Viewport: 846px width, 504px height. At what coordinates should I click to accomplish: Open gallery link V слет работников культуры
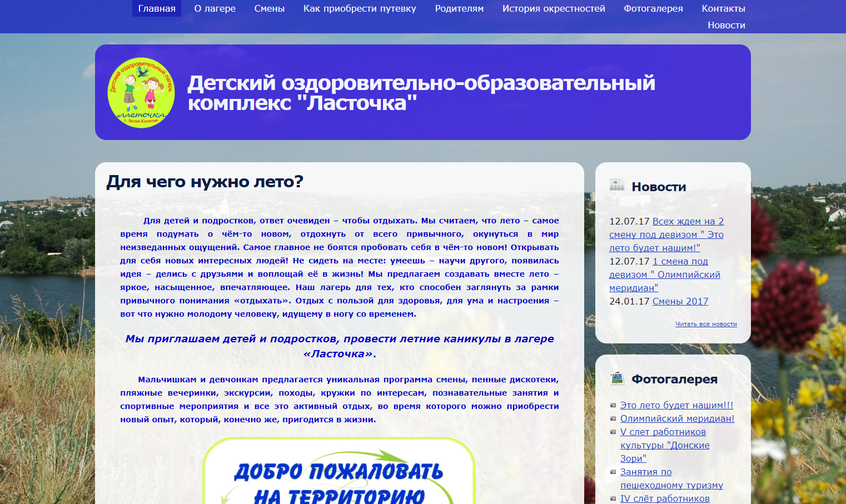(665, 445)
